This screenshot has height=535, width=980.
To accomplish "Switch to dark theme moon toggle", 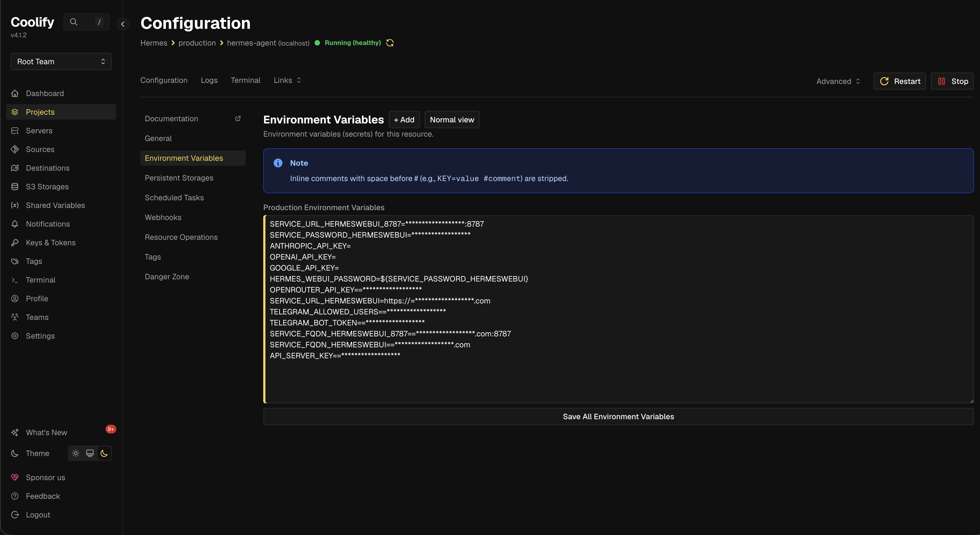I will (x=104, y=453).
